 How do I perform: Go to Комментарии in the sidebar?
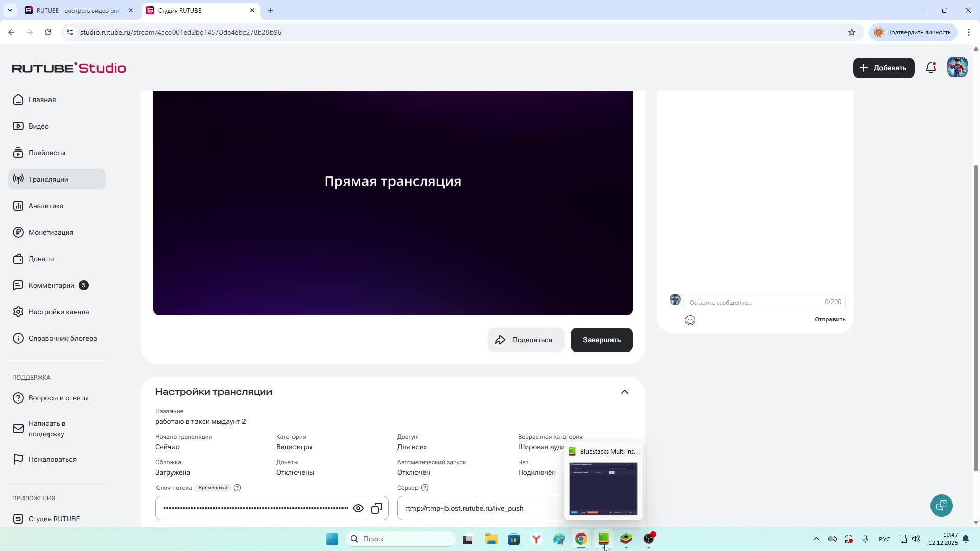(51, 285)
